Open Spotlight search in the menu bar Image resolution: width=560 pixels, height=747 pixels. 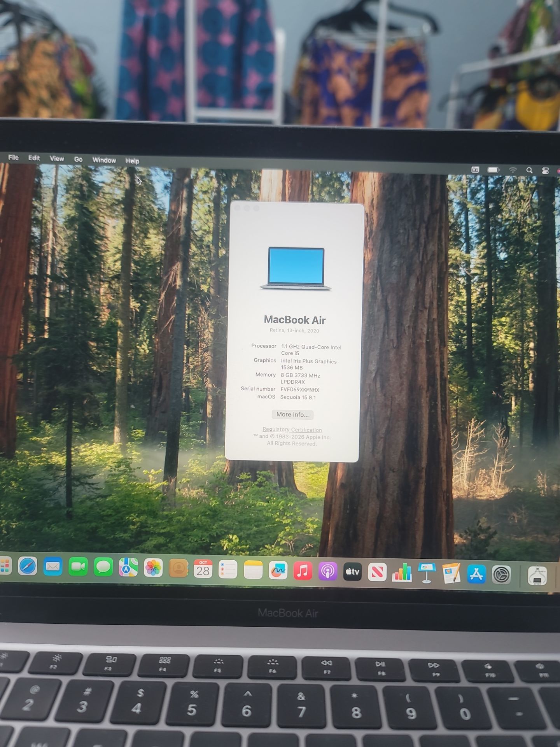[x=529, y=170]
